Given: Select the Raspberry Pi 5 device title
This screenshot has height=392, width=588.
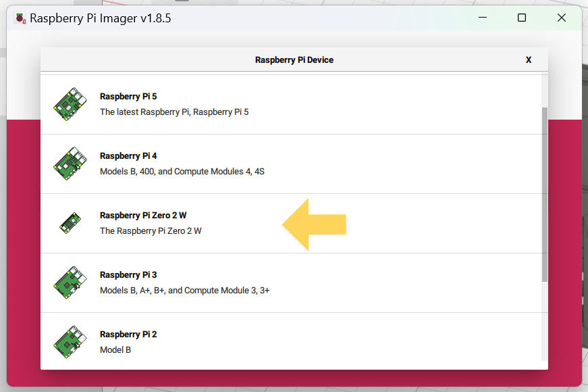Looking at the screenshot, I should pyautogui.click(x=128, y=97).
